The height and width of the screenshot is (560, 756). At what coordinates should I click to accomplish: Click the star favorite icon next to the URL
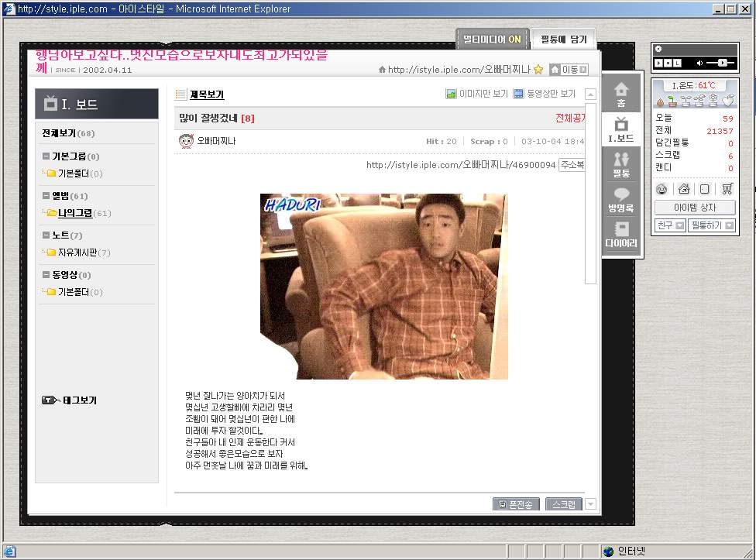point(538,70)
